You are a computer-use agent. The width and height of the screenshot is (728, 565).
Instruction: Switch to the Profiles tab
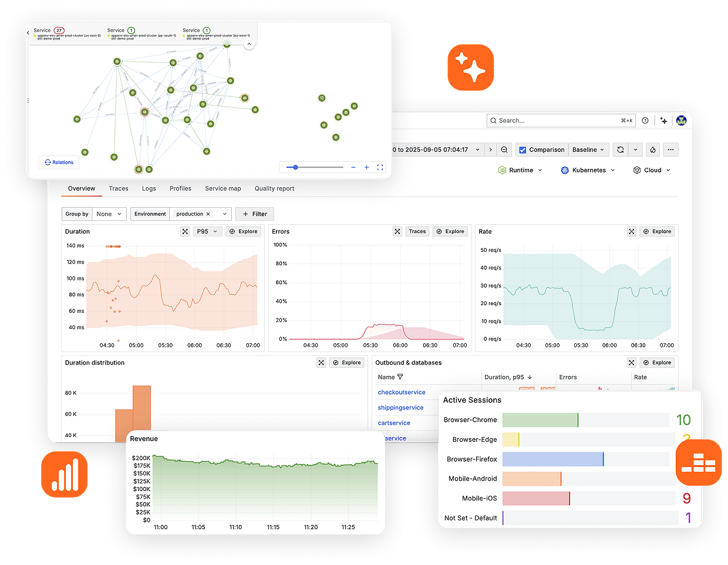tap(181, 188)
